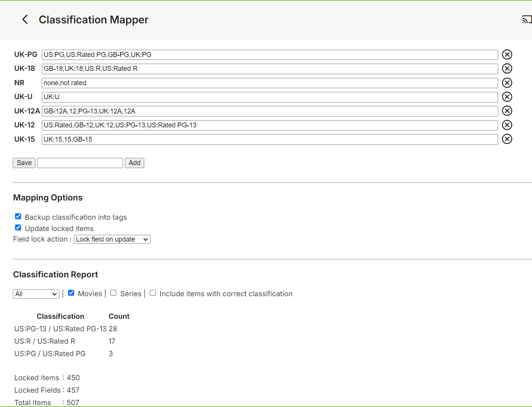
Task: Check Include items with correct classification
Action: pyautogui.click(x=152, y=292)
